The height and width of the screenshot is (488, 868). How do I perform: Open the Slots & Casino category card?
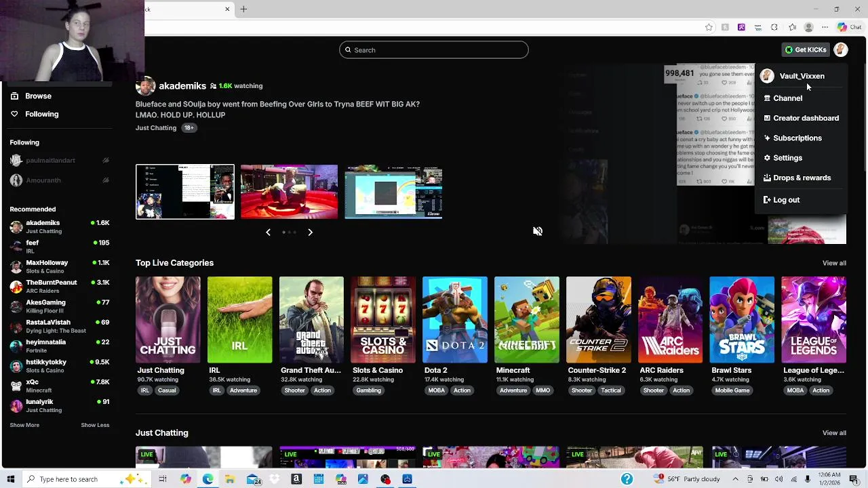(383, 320)
